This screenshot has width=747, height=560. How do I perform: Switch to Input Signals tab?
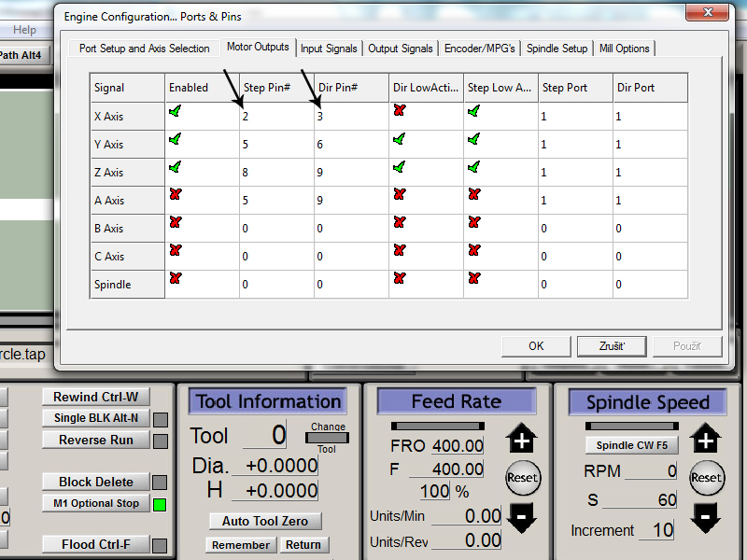pos(329,49)
